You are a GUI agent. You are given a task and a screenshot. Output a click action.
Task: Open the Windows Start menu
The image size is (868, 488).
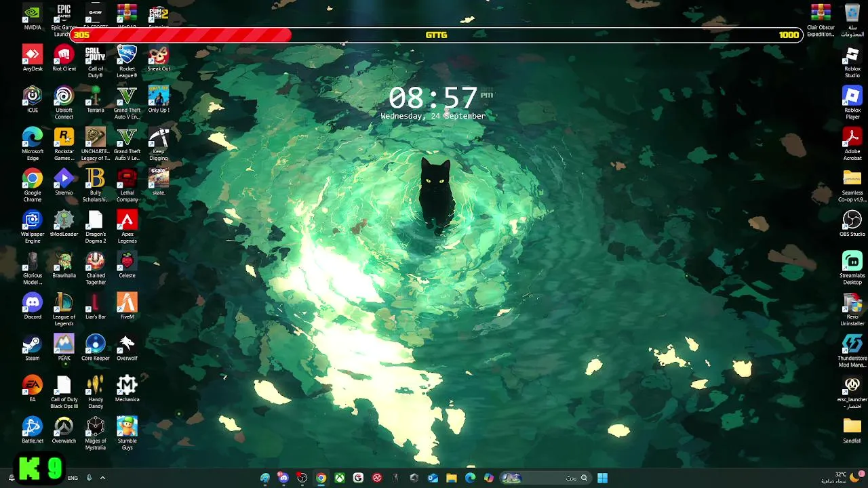(x=602, y=478)
